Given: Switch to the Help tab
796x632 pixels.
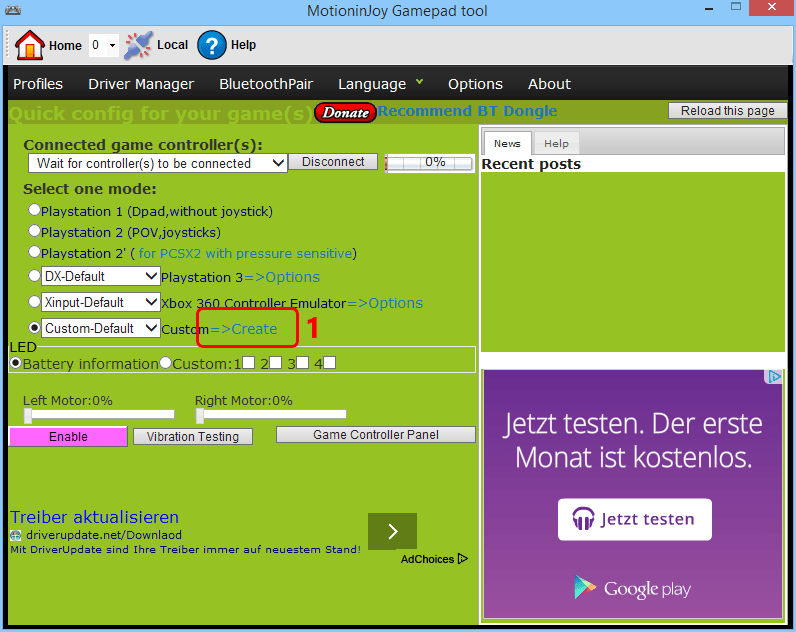Looking at the screenshot, I should [x=556, y=144].
